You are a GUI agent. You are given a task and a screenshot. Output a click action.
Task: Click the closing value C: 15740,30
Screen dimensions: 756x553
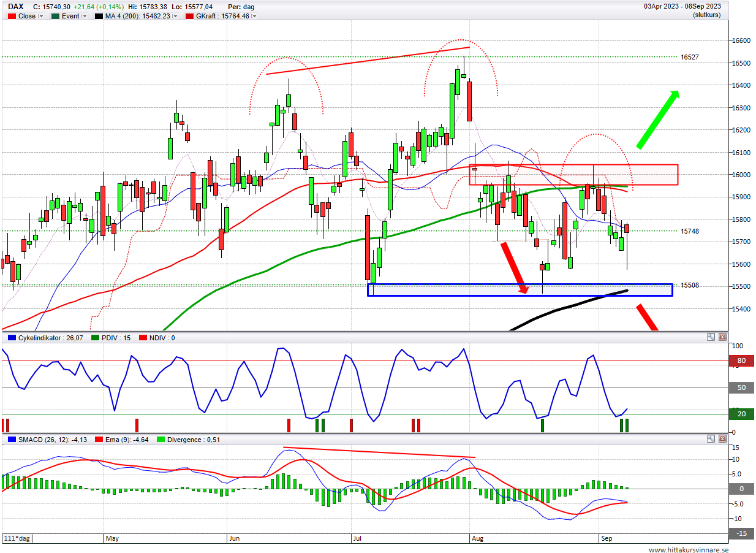51,7
